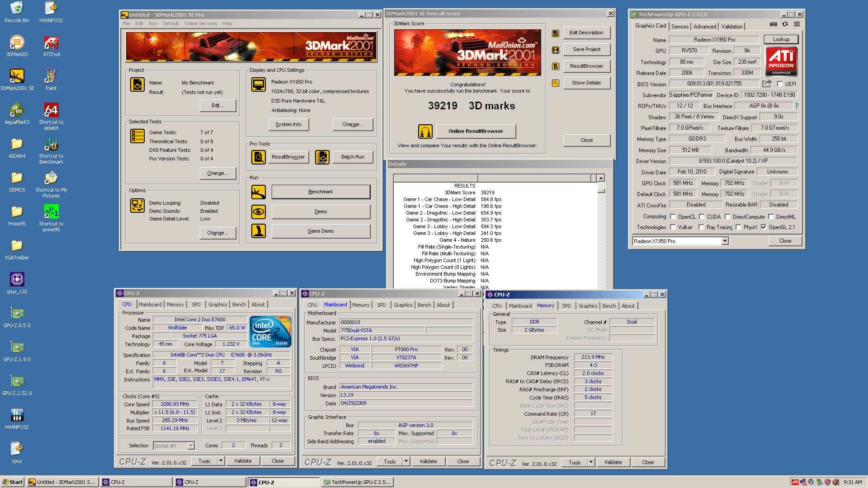Click the ResultBrowser magnifier icon in Pro Tools
This screenshot has width=868, height=488.
[259, 157]
